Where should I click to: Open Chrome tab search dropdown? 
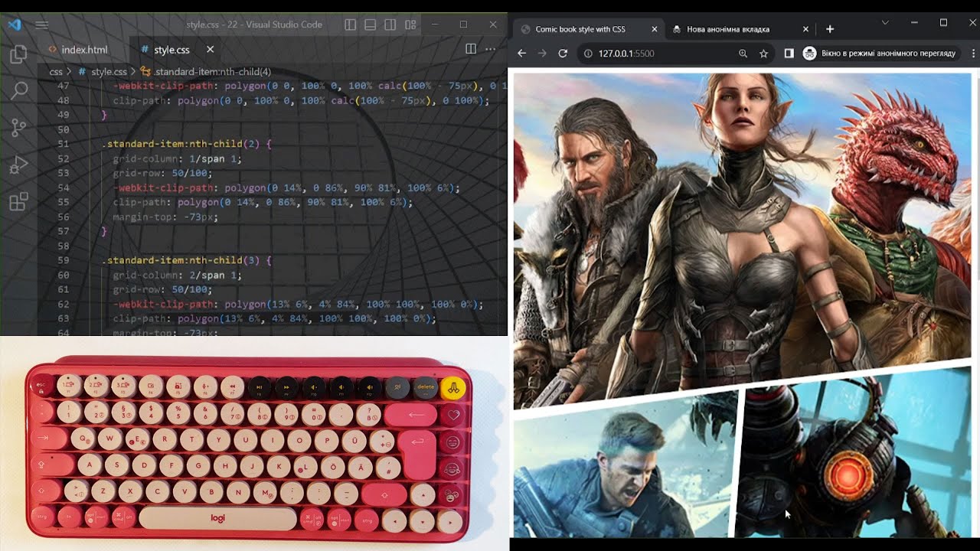pos(885,23)
